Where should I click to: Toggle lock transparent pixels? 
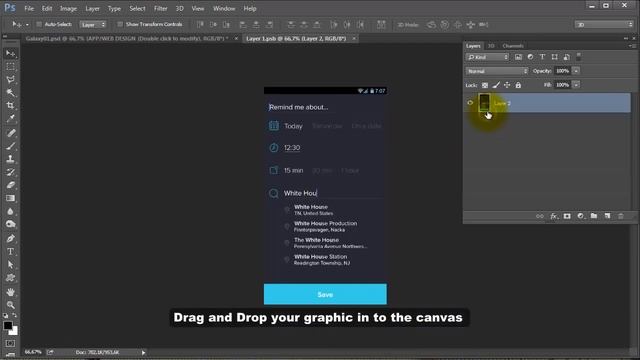click(484, 85)
